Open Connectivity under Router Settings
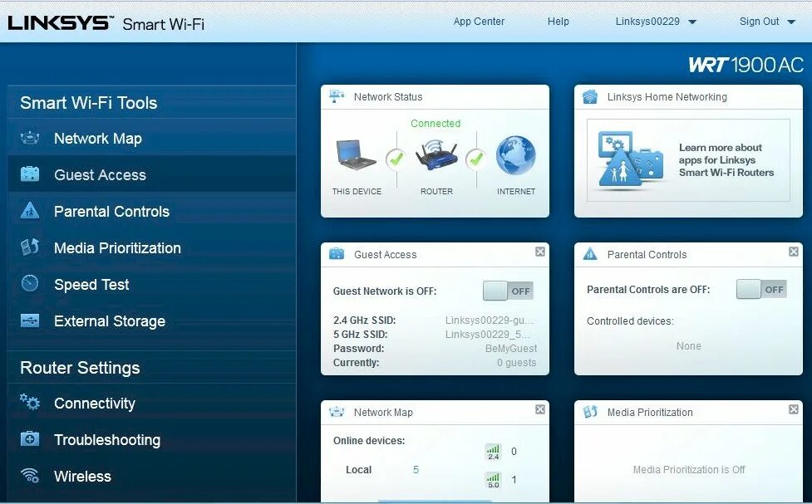This screenshot has width=812, height=504. [152, 403]
